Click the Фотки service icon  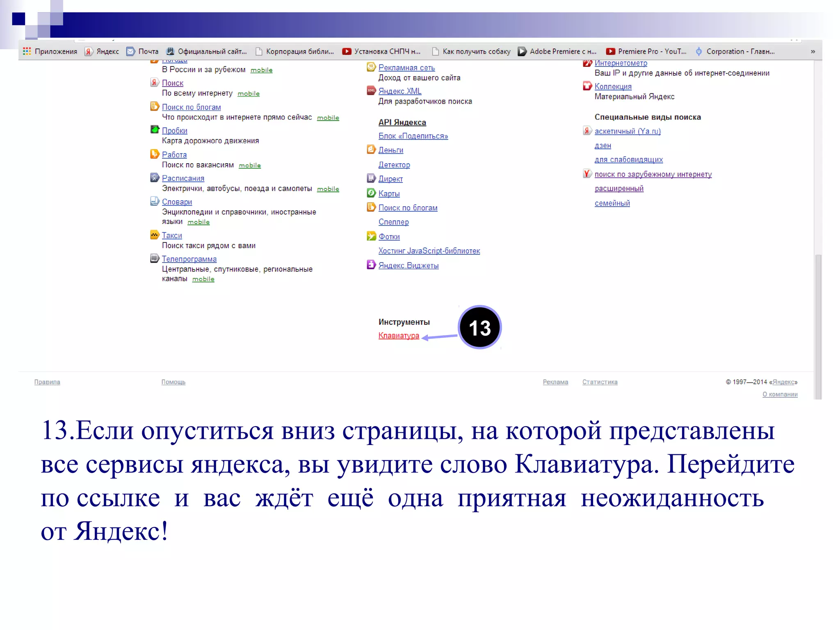point(371,236)
